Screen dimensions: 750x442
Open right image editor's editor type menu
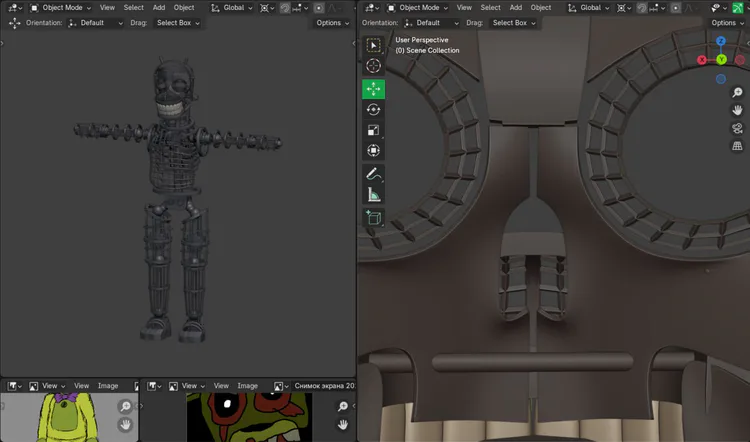click(x=154, y=386)
